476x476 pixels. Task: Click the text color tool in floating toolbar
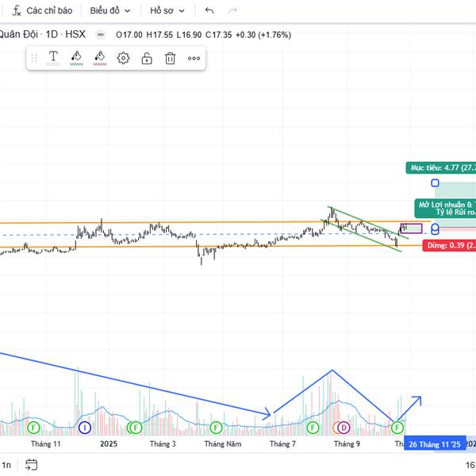point(53,58)
